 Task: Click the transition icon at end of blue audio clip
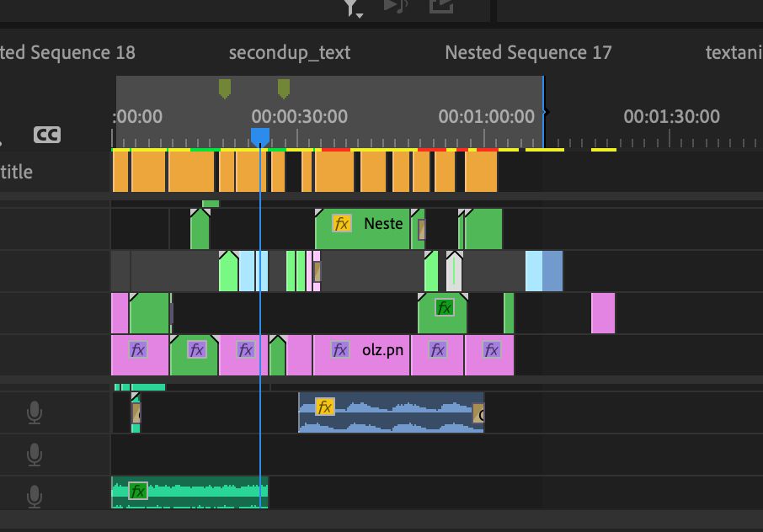click(478, 413)
